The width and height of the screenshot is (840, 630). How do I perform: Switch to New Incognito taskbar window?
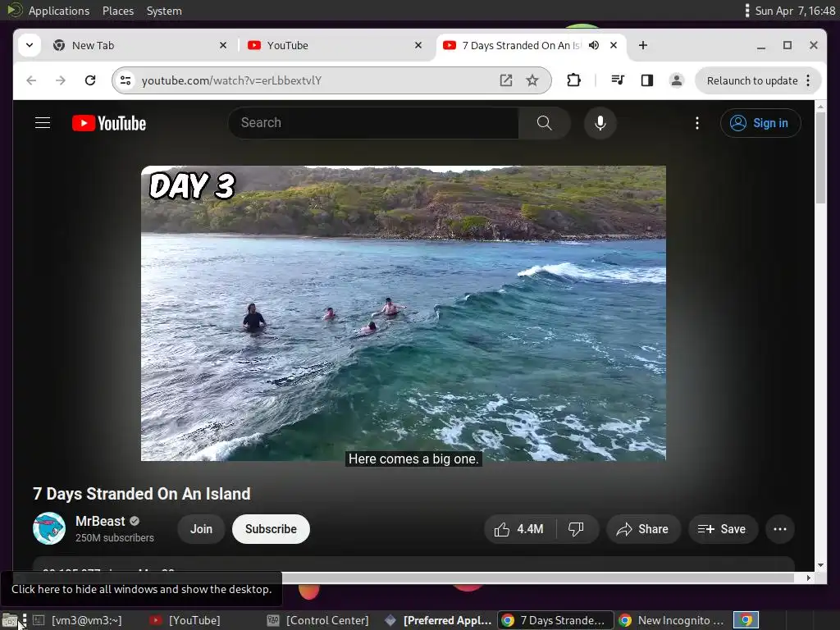672,620
